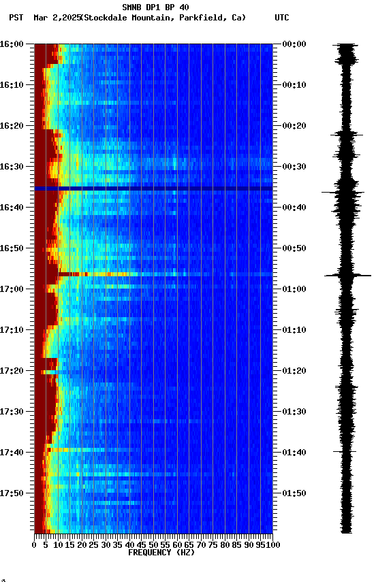This screenshot has height=588, width=376.
Task: Click the 16:50 PST time label
Action: 12,248
